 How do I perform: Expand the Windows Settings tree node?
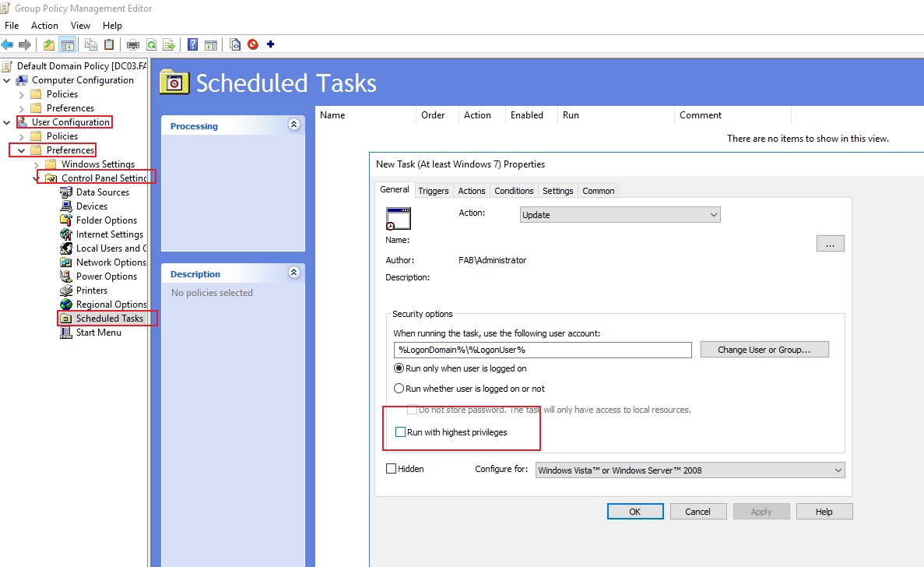36,164
